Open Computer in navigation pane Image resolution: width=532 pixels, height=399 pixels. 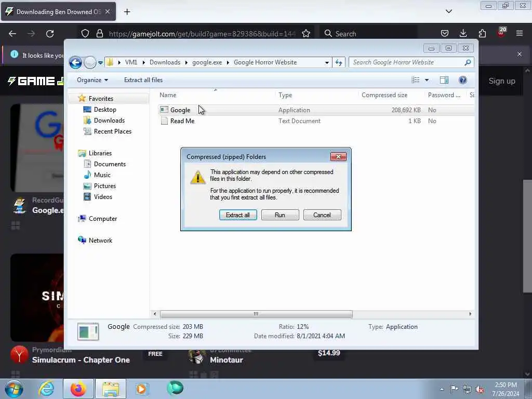click(x=103, y=219)
